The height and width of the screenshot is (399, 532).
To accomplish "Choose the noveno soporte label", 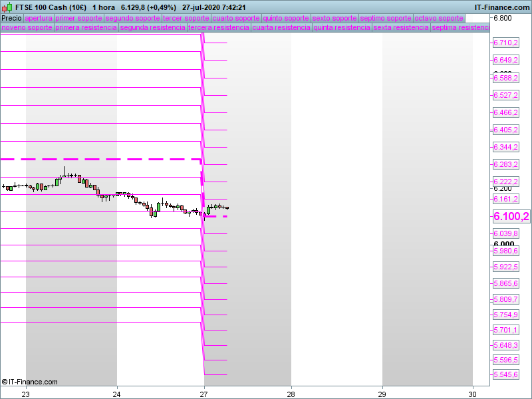I will [x=27, y=27].
